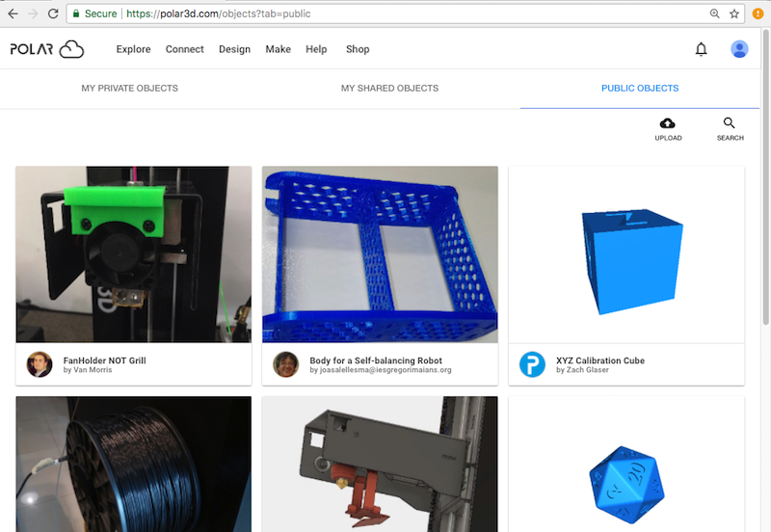Open the gray extruder mount render

(380, 465)
